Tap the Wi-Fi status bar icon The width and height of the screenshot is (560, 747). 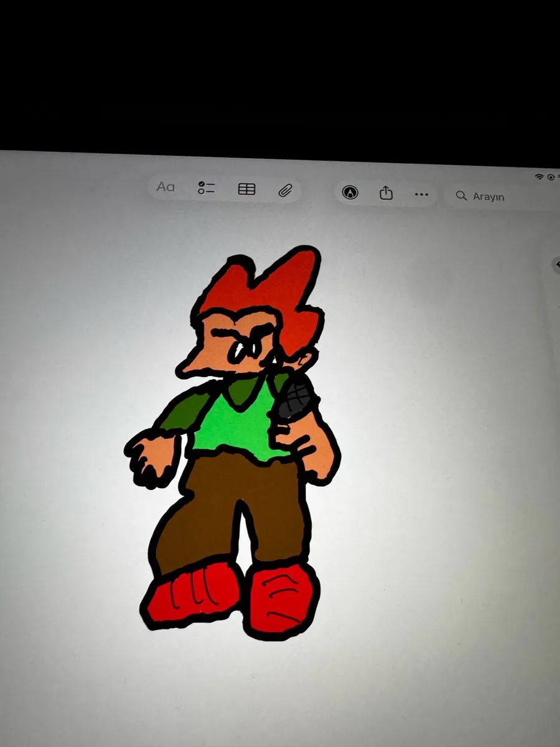[539, 177]
